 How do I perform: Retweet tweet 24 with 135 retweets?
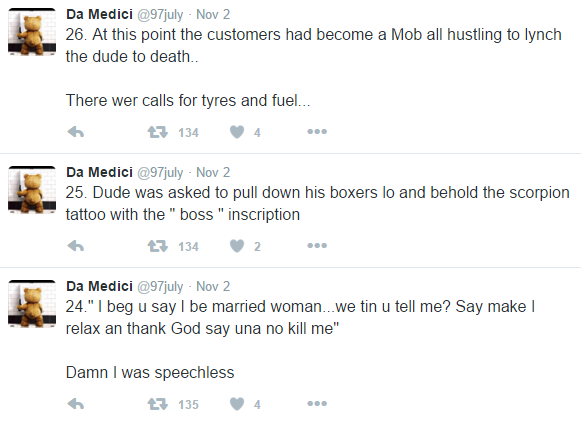point(157,404)
